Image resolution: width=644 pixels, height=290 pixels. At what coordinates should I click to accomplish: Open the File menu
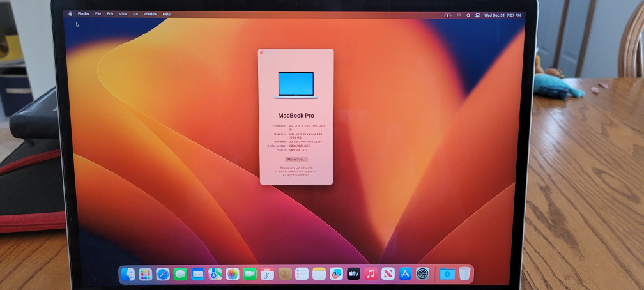(x=98, y=14)
